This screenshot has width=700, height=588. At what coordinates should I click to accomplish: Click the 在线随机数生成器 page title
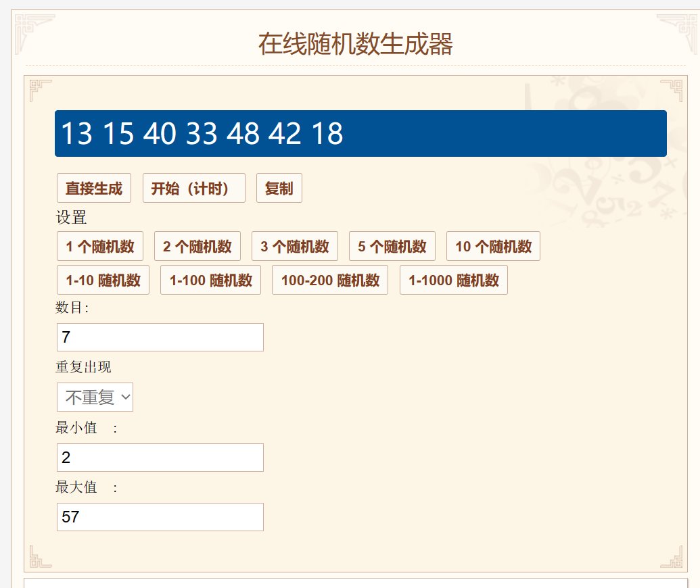coord(356,44)
